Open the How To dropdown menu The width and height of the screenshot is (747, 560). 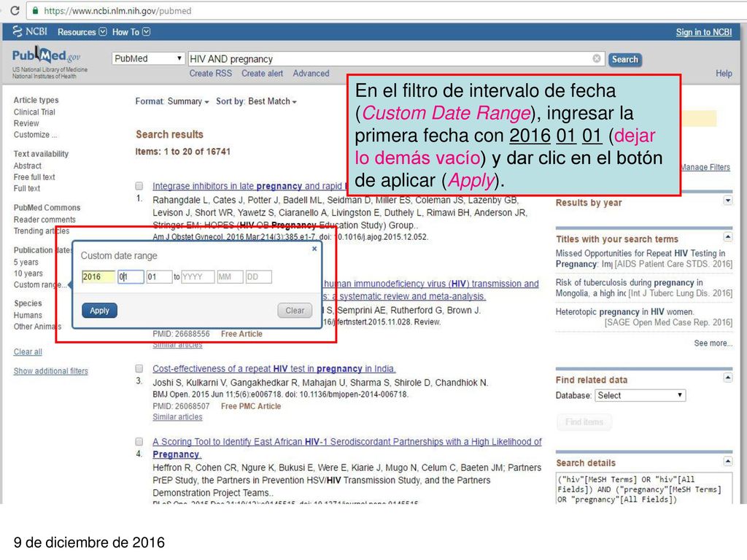[x=131, y=32]
